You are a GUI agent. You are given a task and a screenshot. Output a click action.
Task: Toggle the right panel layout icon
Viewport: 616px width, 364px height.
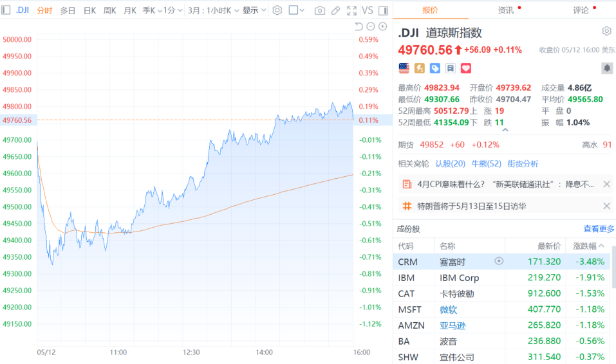[x=383, y=10]
